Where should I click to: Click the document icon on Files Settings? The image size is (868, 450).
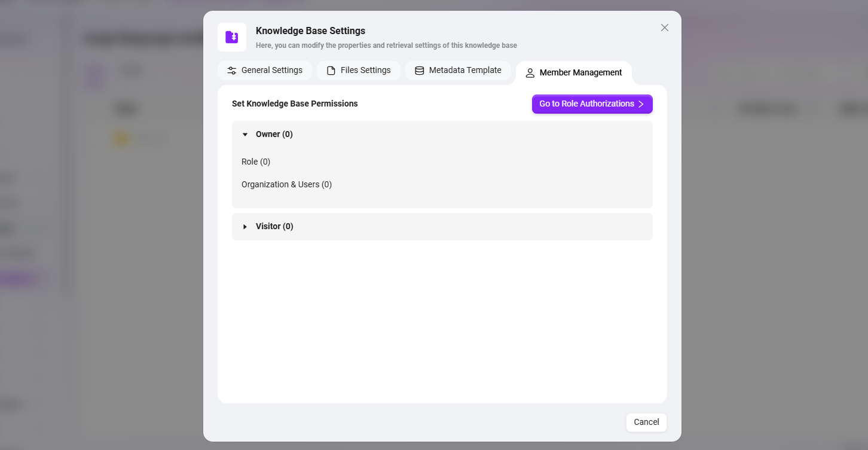pyautogui.click(x=331, y=71)
